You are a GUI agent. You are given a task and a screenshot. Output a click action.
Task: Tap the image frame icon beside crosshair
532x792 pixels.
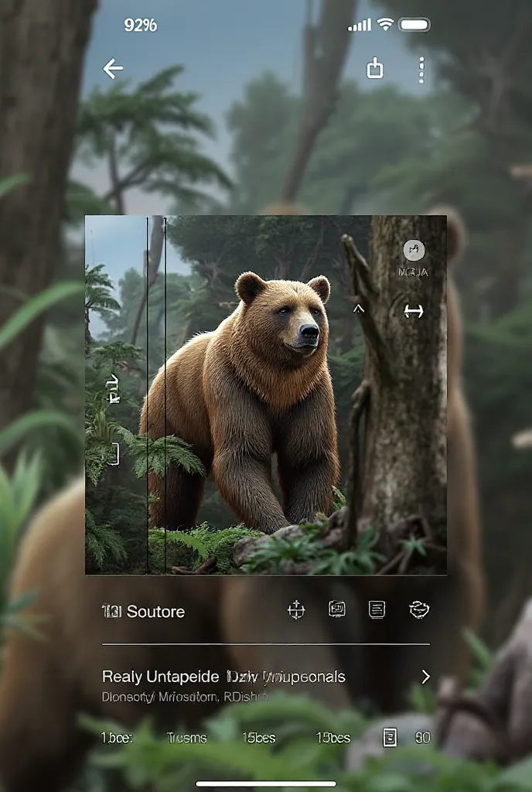pos(336,609)
